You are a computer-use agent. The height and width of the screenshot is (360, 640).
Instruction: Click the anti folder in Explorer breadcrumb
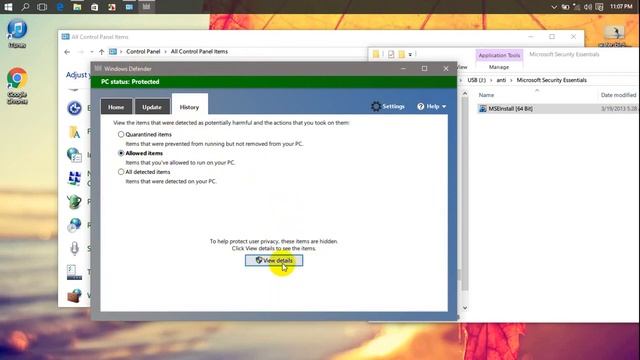(501, 80)
